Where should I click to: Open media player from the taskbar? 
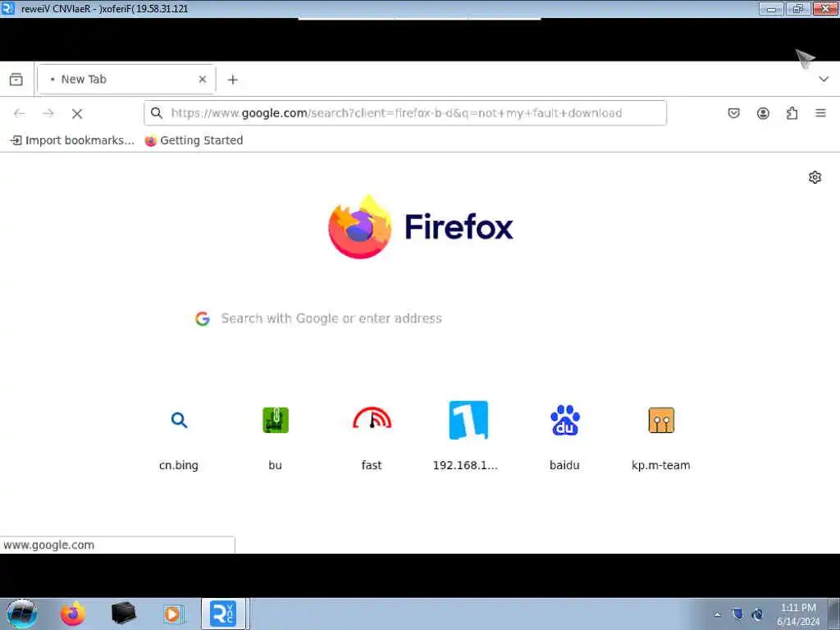coord(173,614)
